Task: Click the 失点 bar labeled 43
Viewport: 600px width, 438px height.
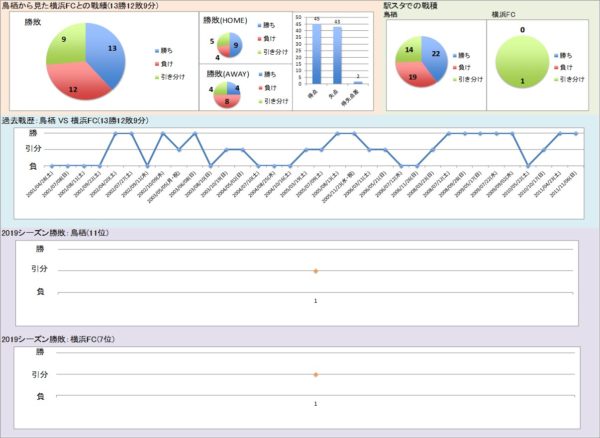Action: (337, 55)
